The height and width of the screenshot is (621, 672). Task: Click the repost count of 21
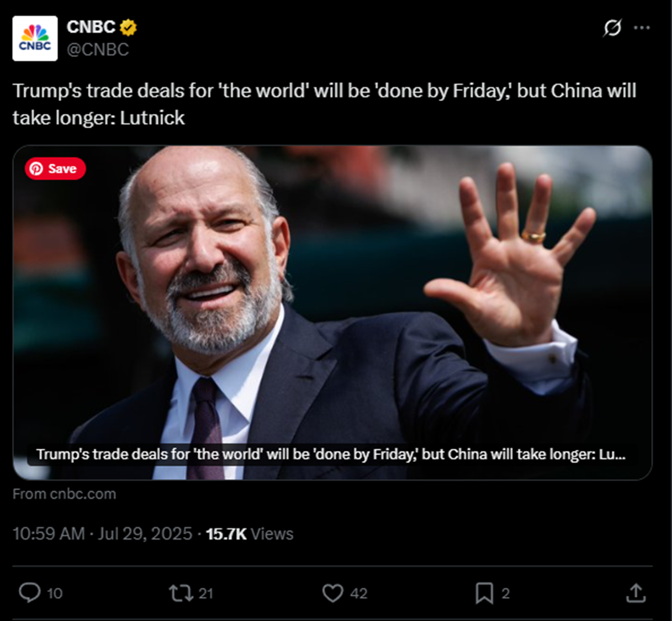(206, 593)
